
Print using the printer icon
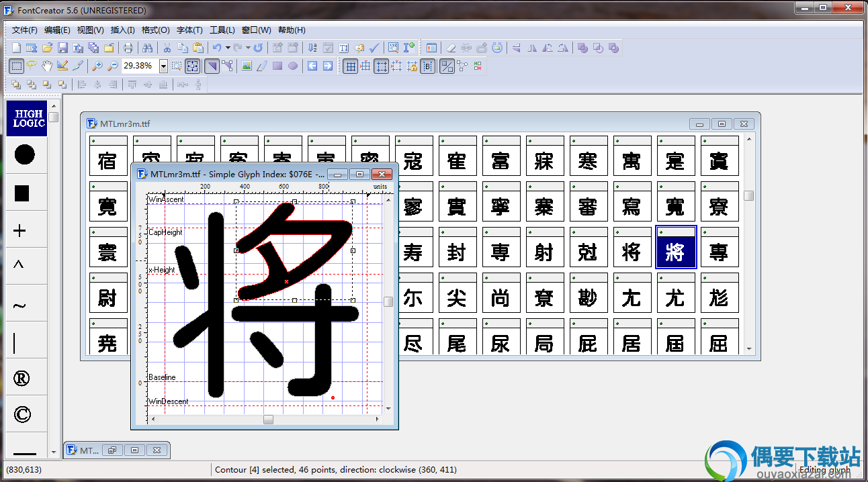(x=128, y=48)
